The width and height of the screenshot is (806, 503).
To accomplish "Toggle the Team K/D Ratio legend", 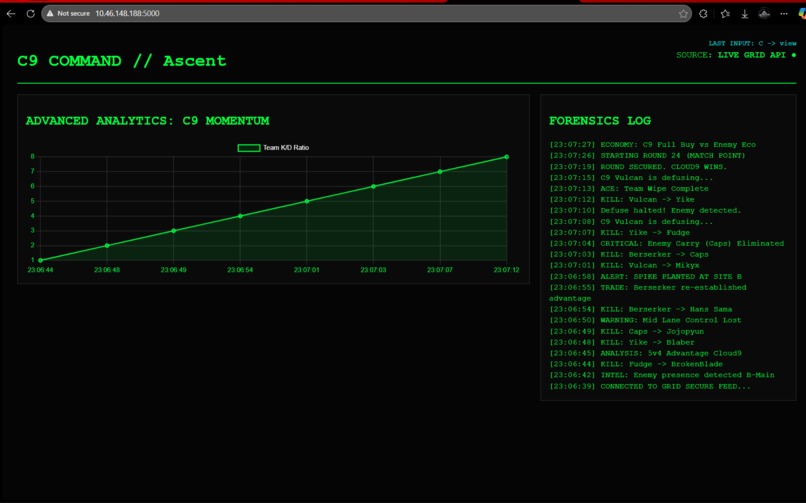I will point(273,147).
